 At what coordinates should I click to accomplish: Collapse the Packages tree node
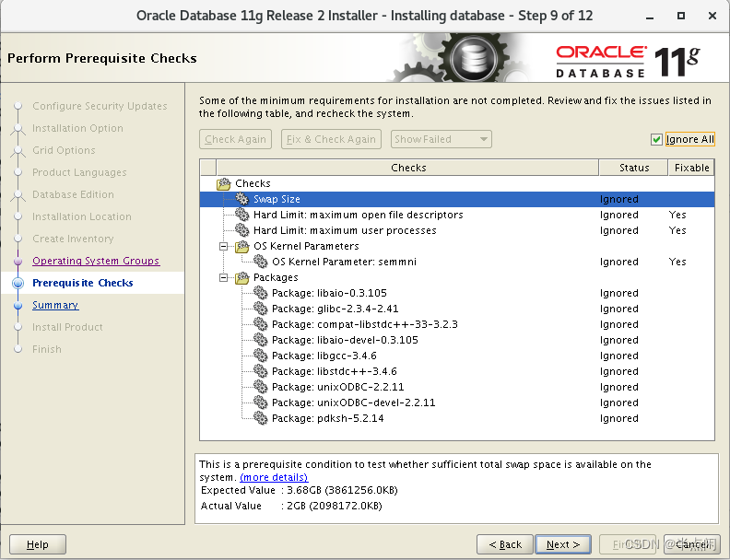point(223,277)
